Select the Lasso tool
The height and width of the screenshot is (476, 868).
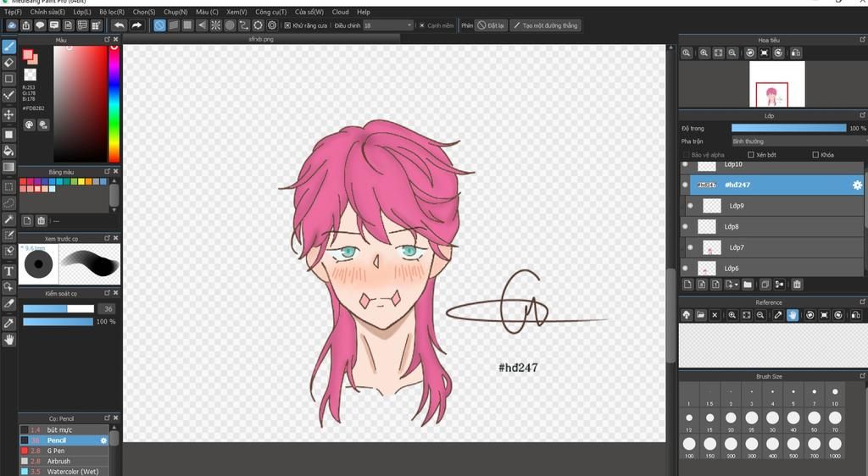[8, 203]
